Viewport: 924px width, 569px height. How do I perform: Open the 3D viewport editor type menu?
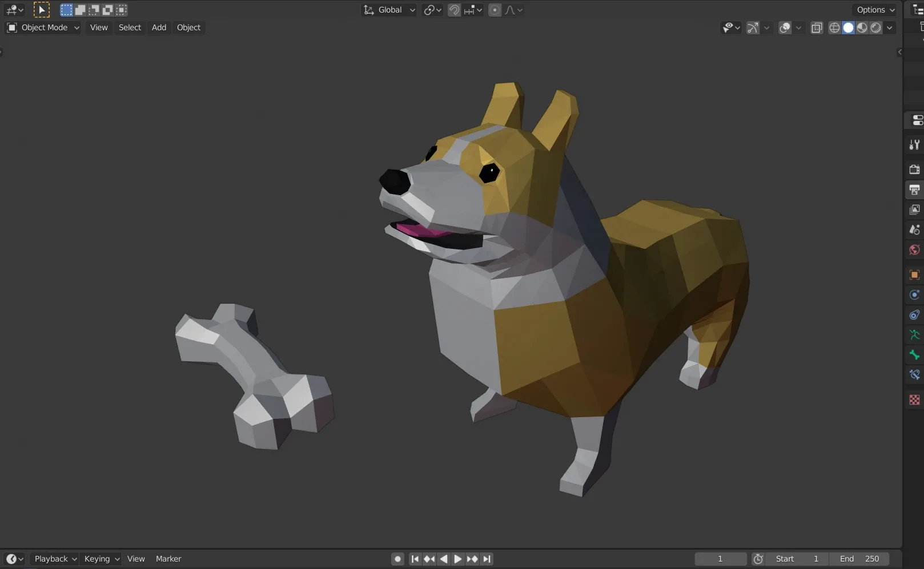click(x=14, y=10)
